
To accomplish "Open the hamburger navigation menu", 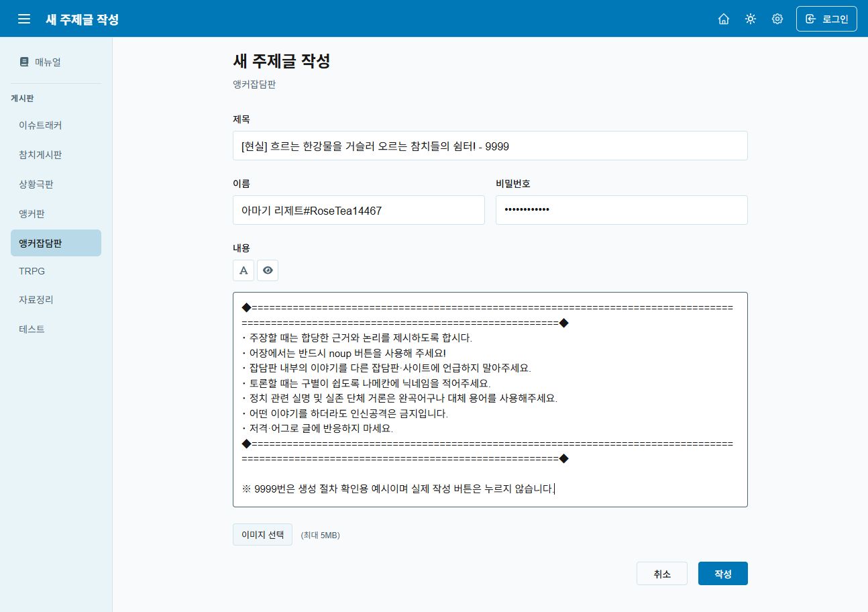I will [24, 19].
